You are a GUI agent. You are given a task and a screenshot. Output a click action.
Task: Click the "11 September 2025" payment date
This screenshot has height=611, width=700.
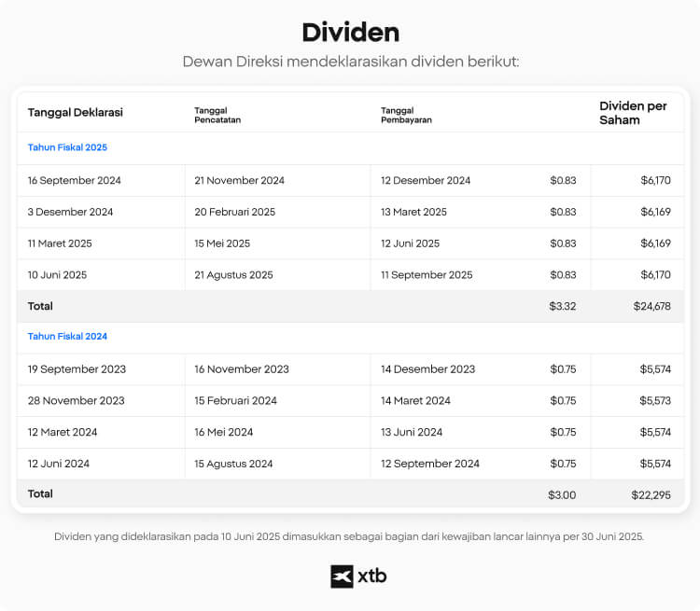[427, 275]
